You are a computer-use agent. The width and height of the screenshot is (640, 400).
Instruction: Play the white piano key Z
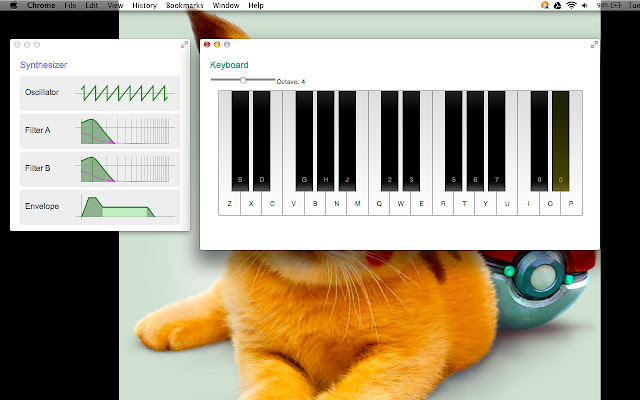click(229, 203)
